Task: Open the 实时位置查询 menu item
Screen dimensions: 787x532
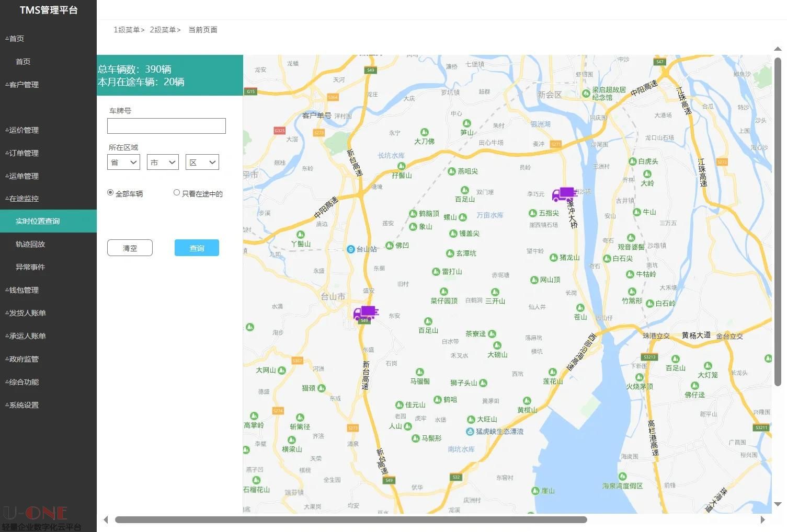Action: pos(48,221)
